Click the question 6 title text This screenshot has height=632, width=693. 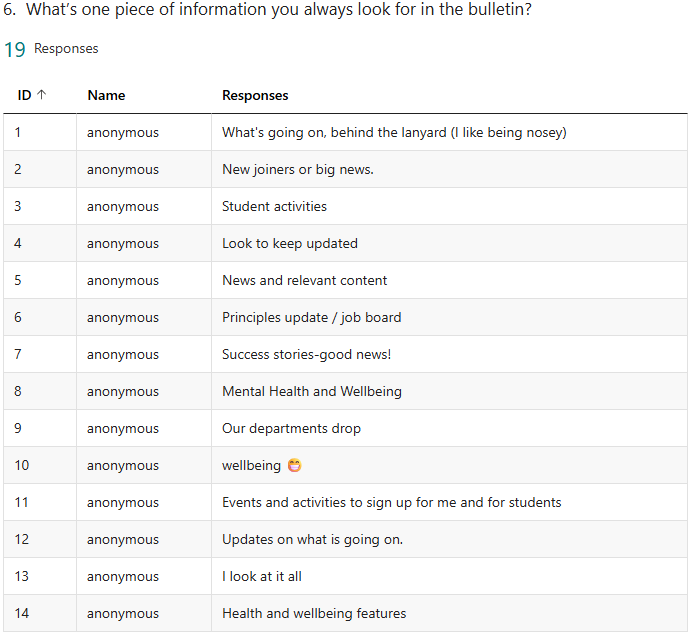pos(267,10)
